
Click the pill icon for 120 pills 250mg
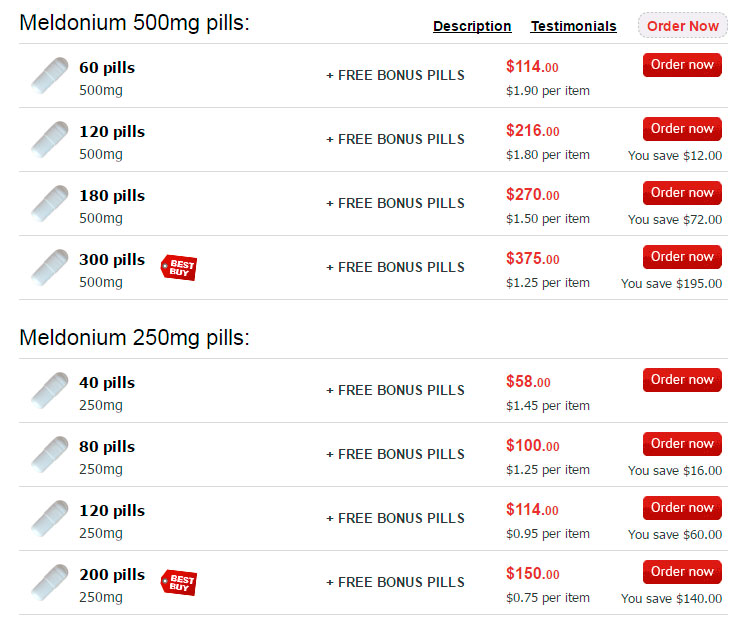coord(50,518)
